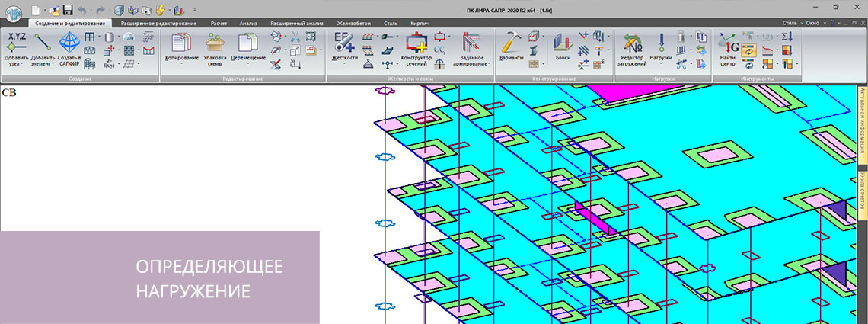Click the Add node (X,Y,Z) tool
868x324 pixels.
[x=14, y=47]
